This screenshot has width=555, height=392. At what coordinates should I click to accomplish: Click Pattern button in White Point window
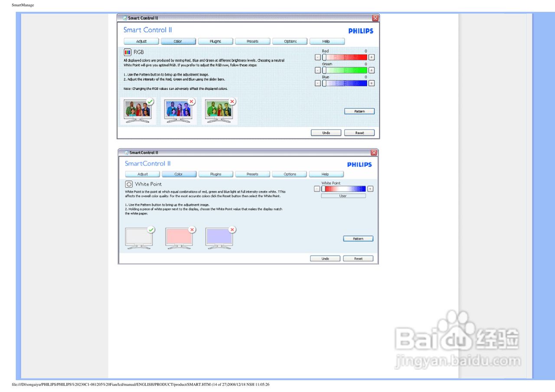(x=358, y=238)
